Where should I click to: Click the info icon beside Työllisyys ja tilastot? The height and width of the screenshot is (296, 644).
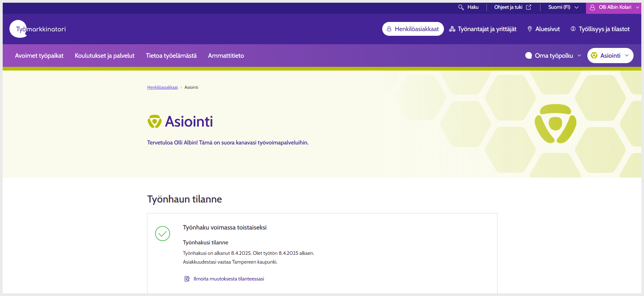[x=573, y=29]
